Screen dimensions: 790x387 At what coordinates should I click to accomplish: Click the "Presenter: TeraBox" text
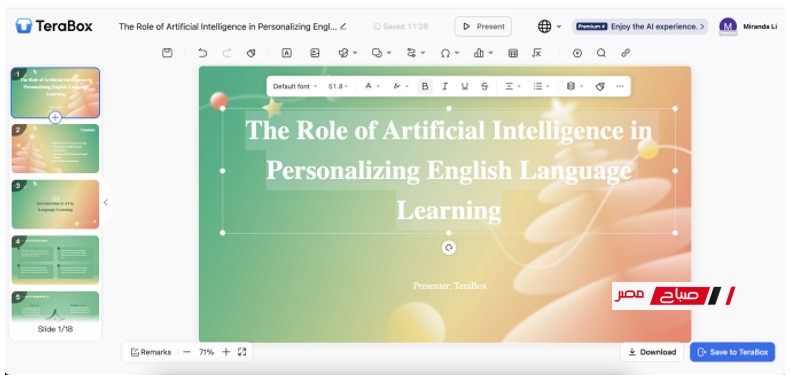tap(450, 286)
